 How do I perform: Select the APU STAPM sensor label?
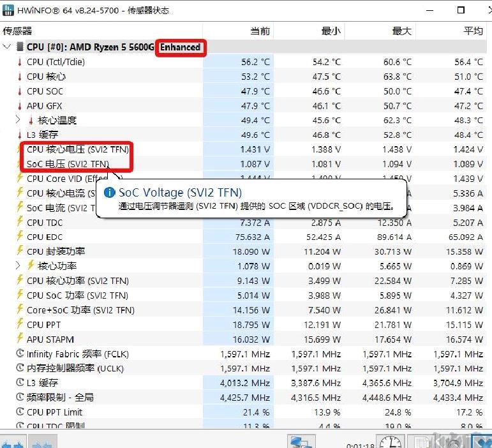[x=50, y=340]
